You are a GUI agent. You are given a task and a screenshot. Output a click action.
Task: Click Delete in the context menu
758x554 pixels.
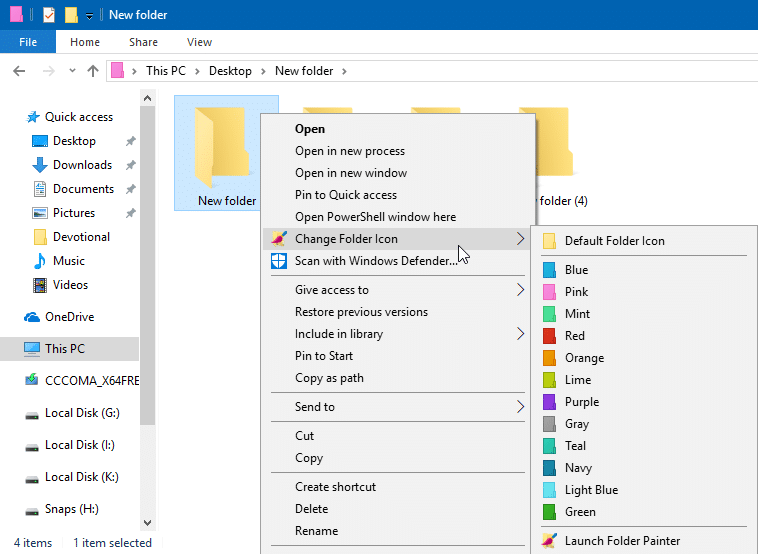click(x=397, y=509)
